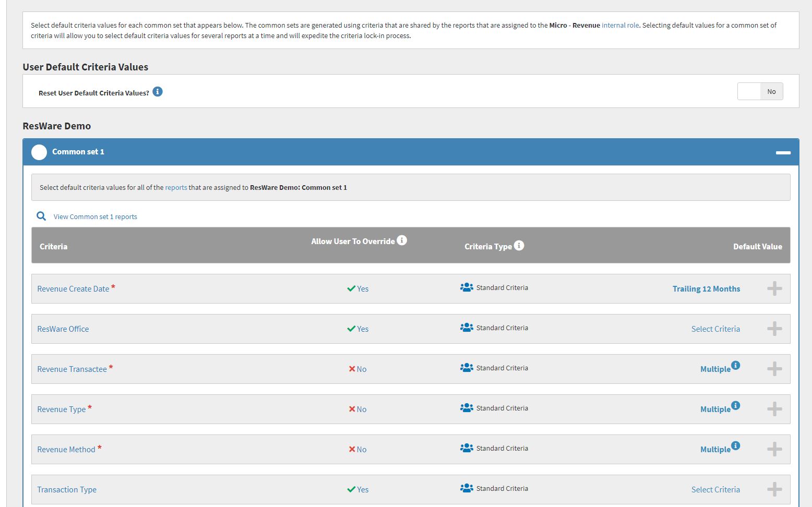Screen dimensions: 812x507
Task: Click the reports link in Common set 1 description
Action: [176, 188]
